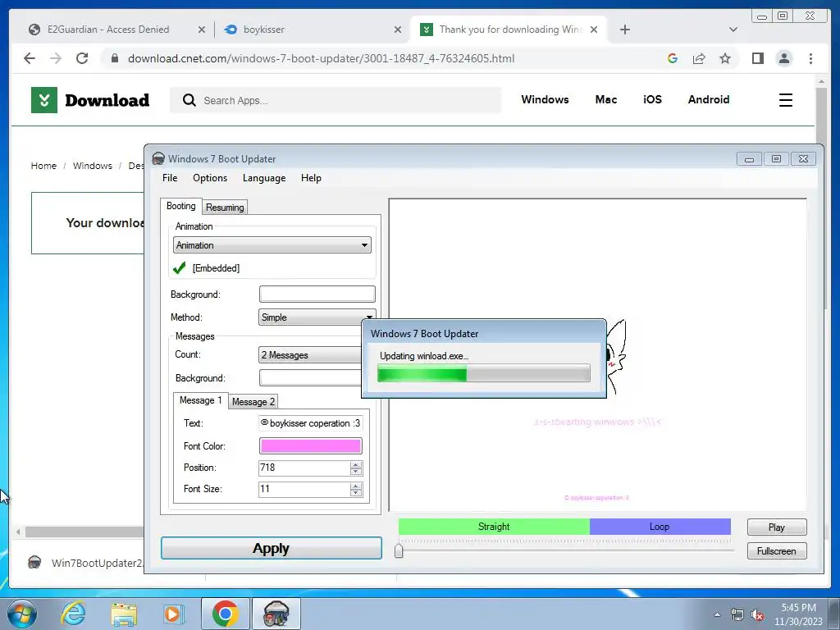Viewport: 840px width, 630px height.
Task: Click the Mac link in site nav
Action: click(x=606, y=99)
